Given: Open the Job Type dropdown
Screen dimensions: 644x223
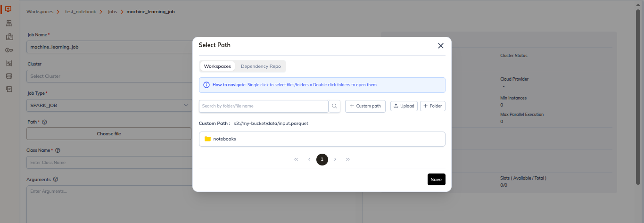Looking at the screenshot, I should pos(109,105).
